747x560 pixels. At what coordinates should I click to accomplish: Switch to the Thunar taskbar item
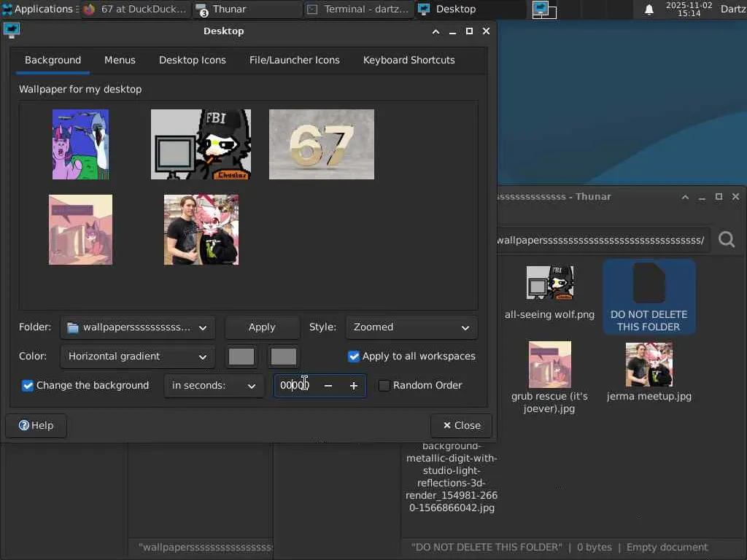(247, 9)
